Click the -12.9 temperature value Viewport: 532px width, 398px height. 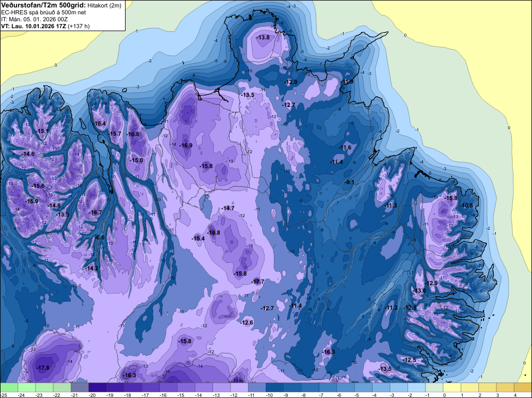(x=431, y=283)
